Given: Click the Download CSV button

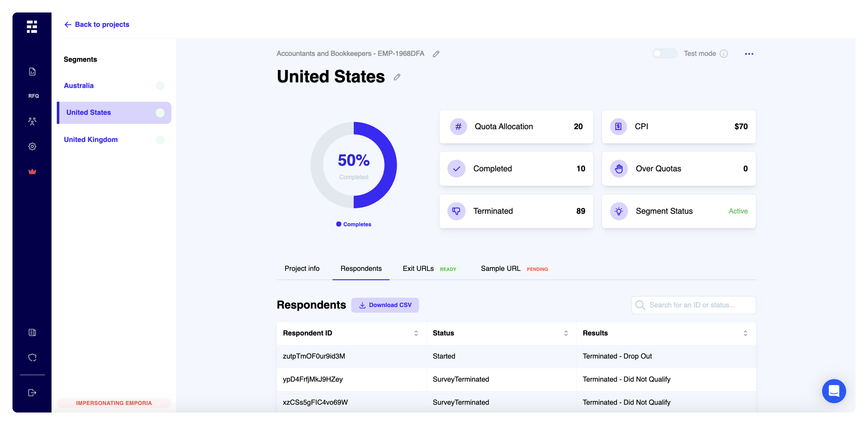Looking at the screenshot, I should coord(385,305).
